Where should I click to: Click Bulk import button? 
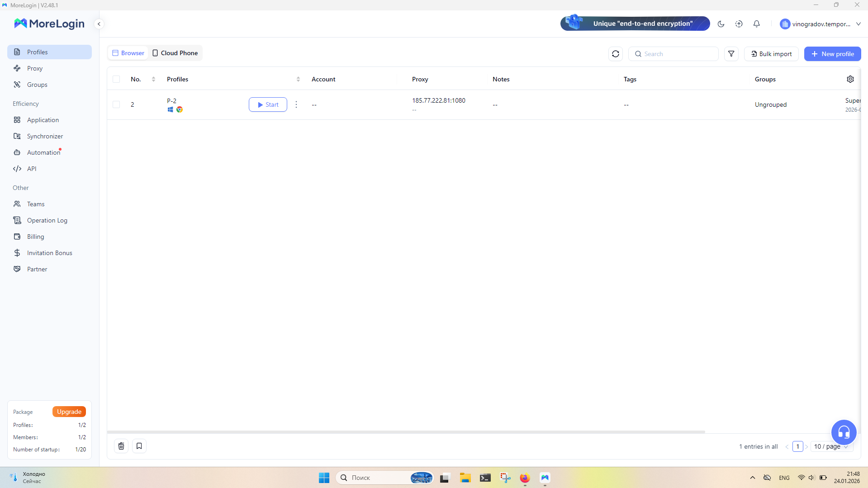[771, 54]
